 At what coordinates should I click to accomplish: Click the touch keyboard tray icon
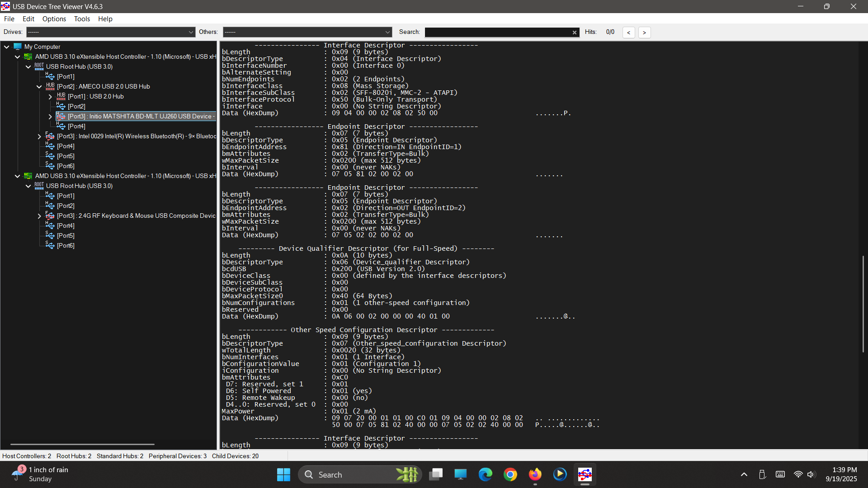780,474
